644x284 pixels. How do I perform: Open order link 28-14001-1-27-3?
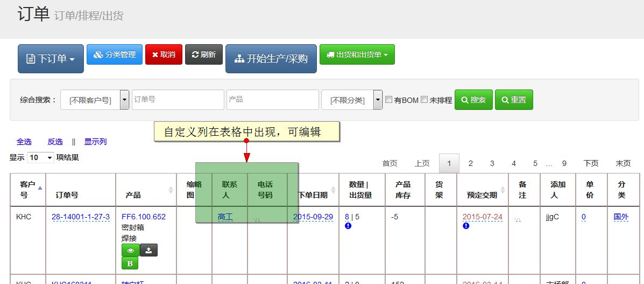[x=81, y=217]
